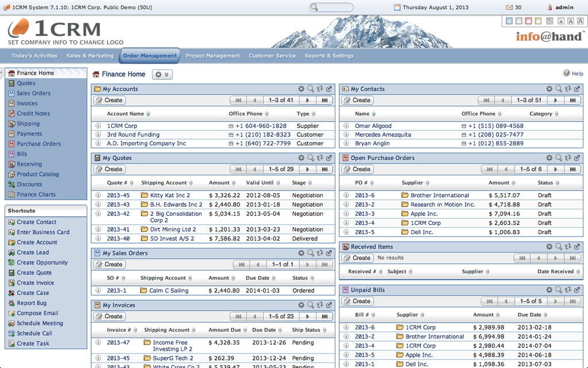This screenshot has height=368, width=588.
Task: Click Create in My Accounts panel
Action: point(110,100)
